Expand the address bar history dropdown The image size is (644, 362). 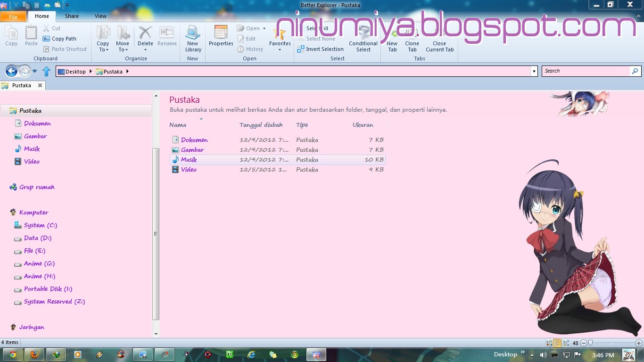pyautogui.click(x=534, y=71)
